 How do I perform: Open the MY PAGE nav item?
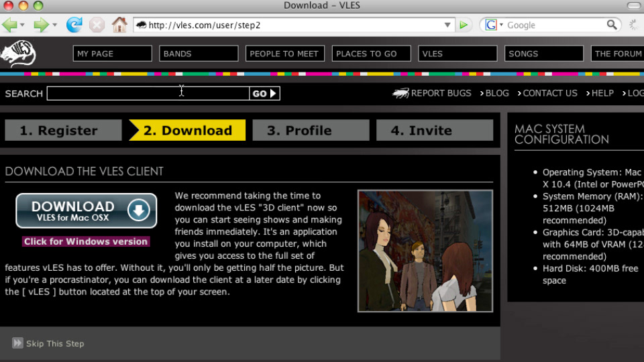coord(113,54)
